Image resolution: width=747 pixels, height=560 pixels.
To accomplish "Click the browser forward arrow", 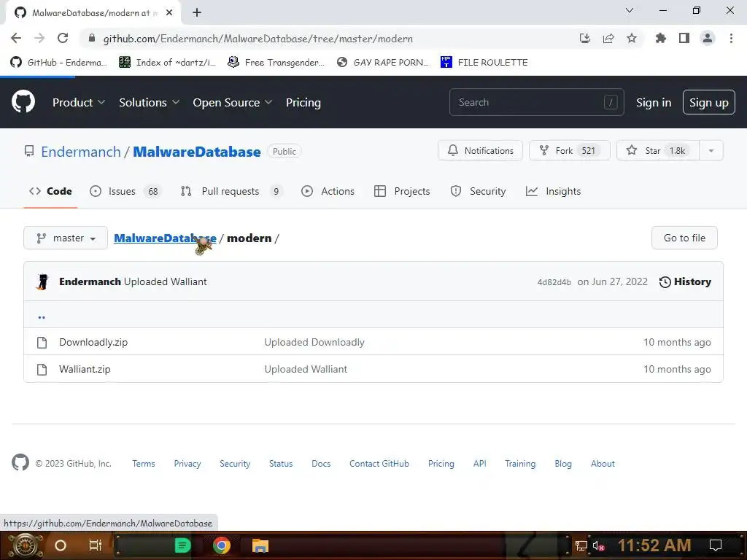I will (39, 38).
